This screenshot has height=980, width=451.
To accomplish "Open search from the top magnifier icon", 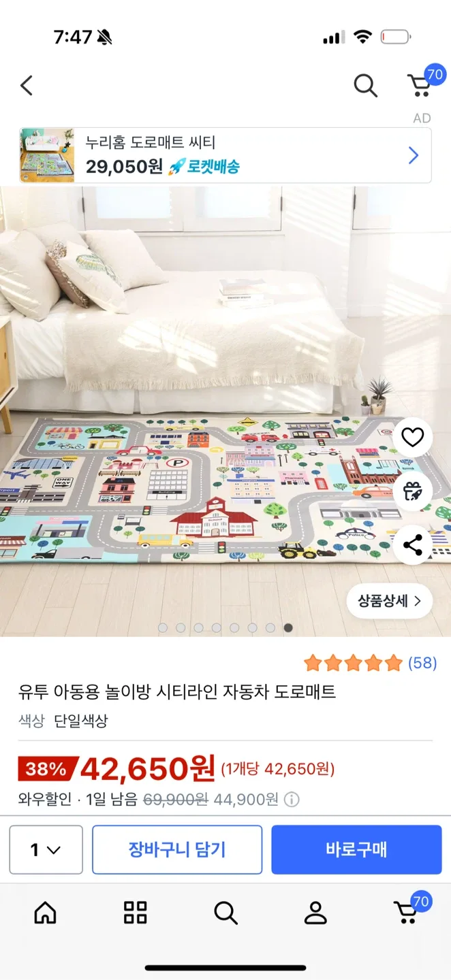I will 366,86.
